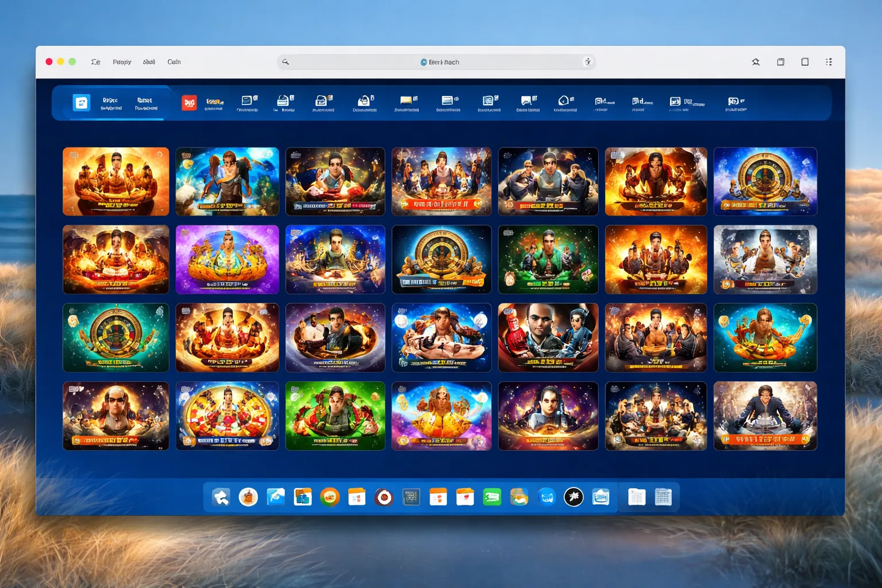Image resolution: width=882 pixels, height=588 pixels.
Task: Open the "Cain" menu in the title bar
Action: (x=174, y=62)
